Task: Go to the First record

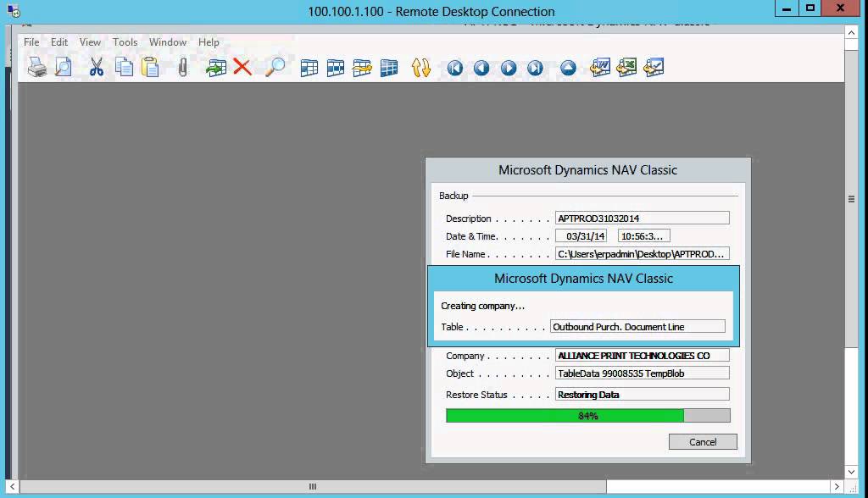Action: [x=455, y=68]
